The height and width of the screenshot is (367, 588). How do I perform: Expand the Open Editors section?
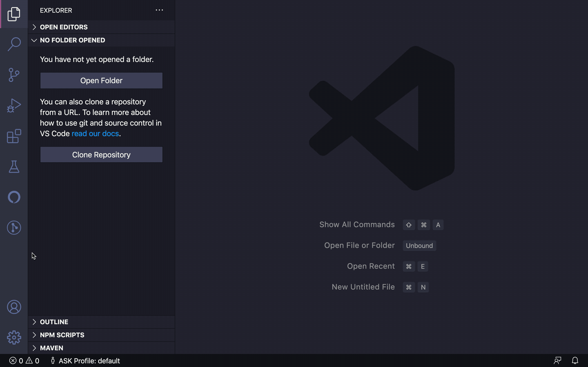pos(64,27)
